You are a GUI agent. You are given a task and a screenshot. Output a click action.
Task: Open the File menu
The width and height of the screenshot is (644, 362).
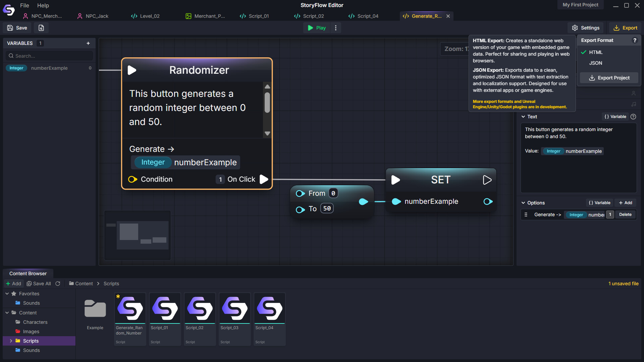pyautogui.click(x=24, y=5)
